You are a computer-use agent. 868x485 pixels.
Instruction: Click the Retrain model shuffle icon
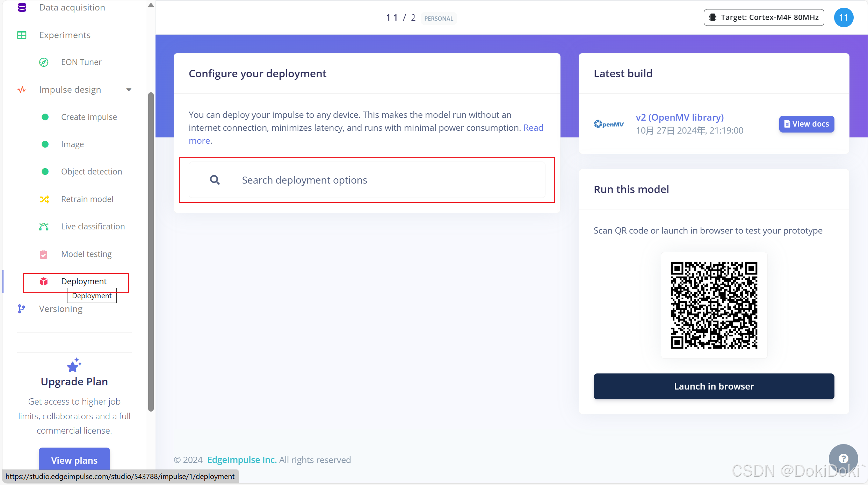[x=44, y=199]
